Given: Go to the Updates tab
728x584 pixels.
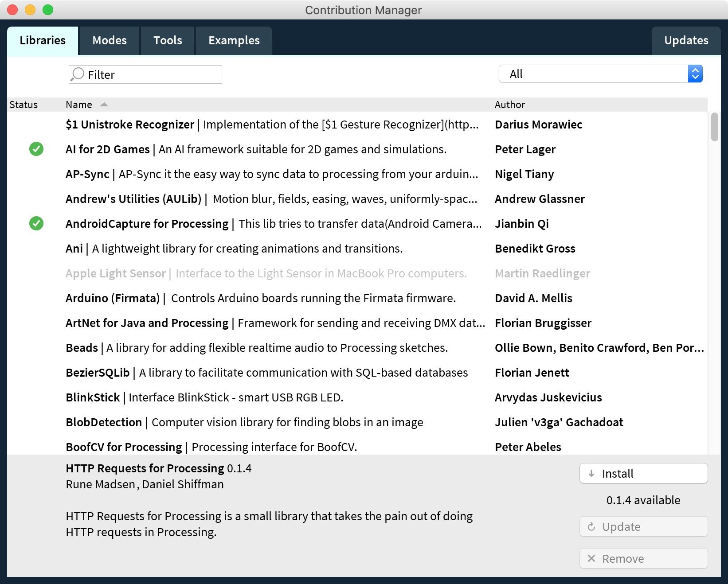Looking at the screenshot, I should pyautogui.click(x=686, y=41).
